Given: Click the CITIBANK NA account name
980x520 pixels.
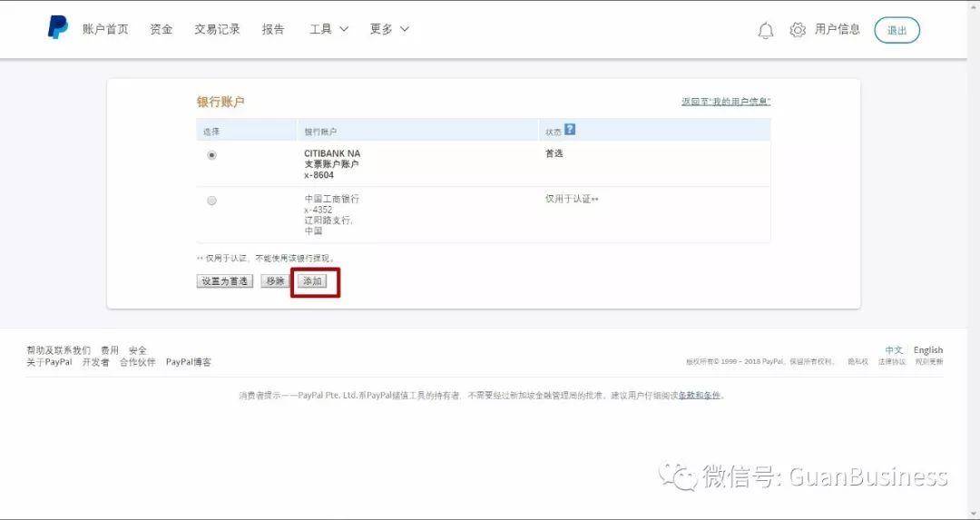Looking at the screenshot, I should [332, 153].
